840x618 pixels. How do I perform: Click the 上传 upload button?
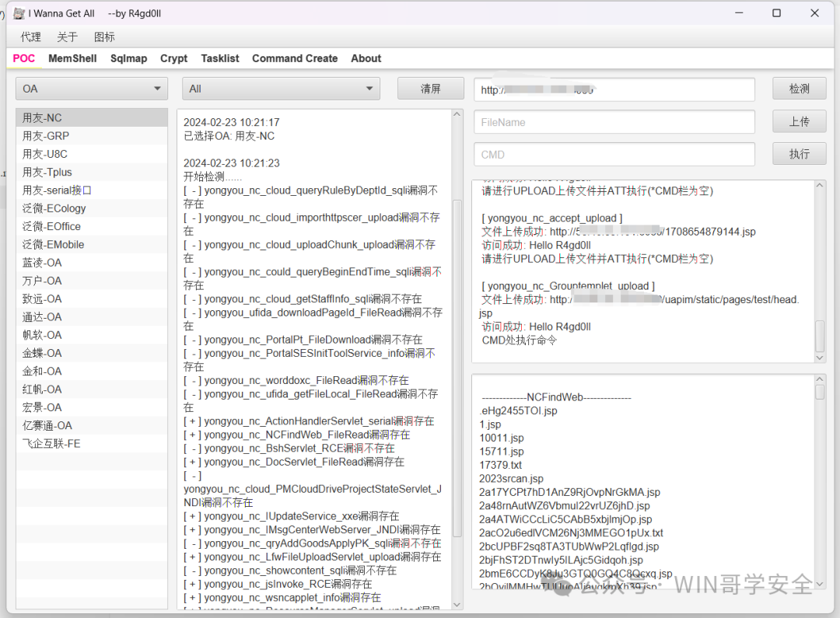800,122
